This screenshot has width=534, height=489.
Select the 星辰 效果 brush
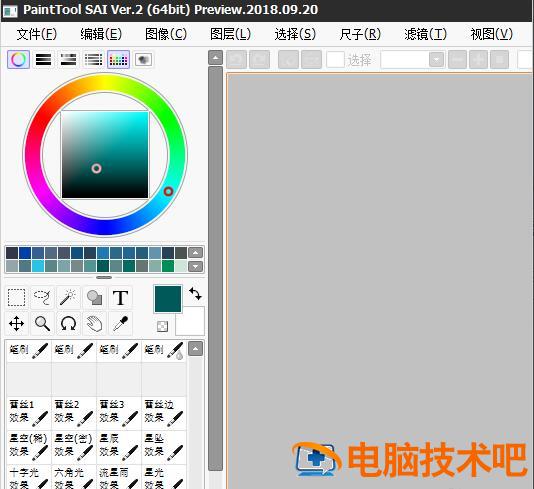point(119,447)
